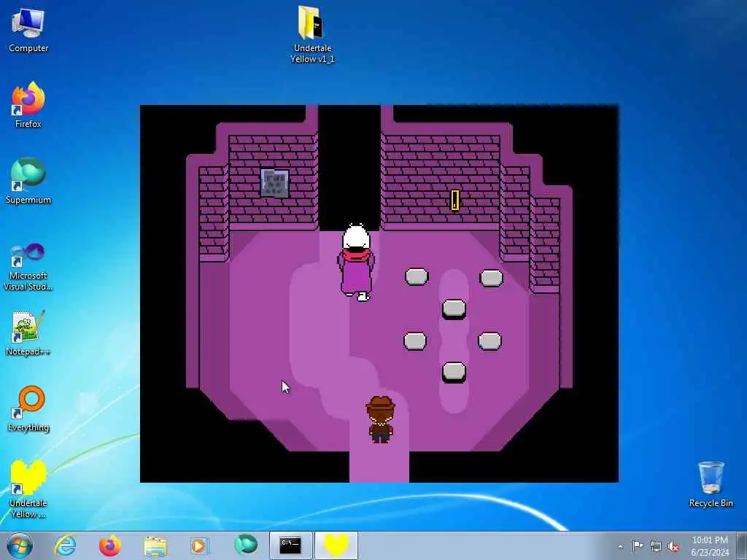Image resolution: width=747 pixels, height=560 pixels.
Task: Switch to the yellow heart game taskbar button
Action: point(336,545)
